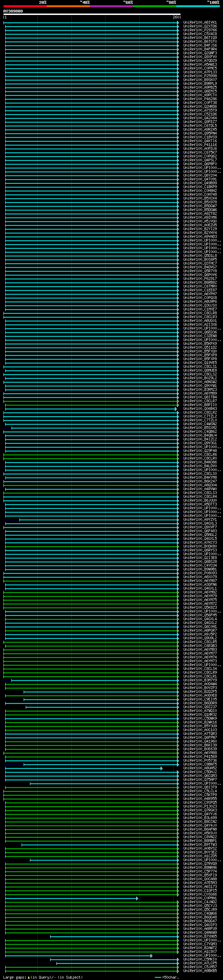
Task: Click the short cyan B7XH65 alignment bar
Action: (x=114, y=937)
